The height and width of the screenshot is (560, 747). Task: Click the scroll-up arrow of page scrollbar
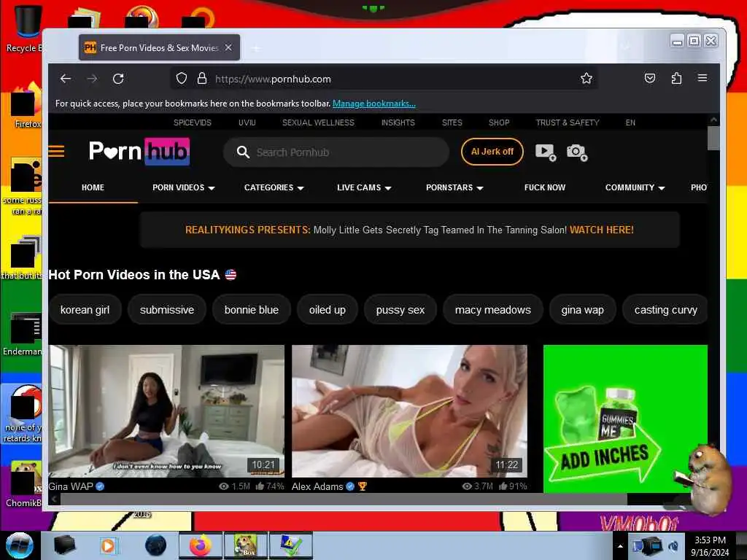coord(713,120)
